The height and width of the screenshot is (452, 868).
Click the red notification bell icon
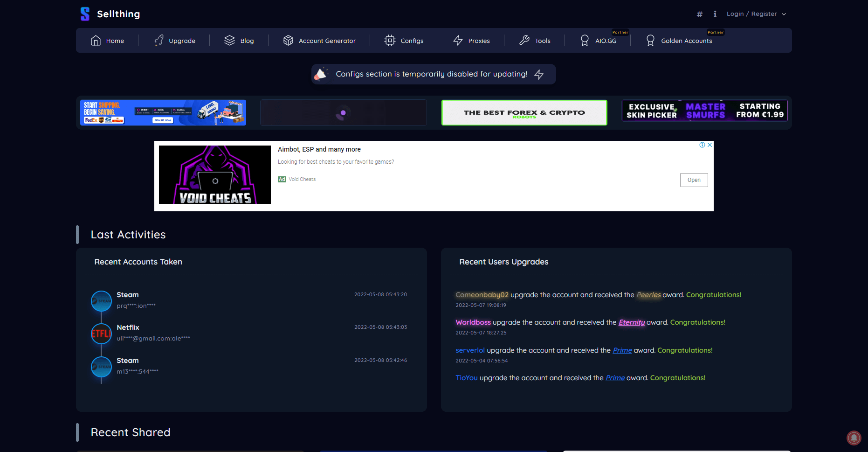coord(854,438)
